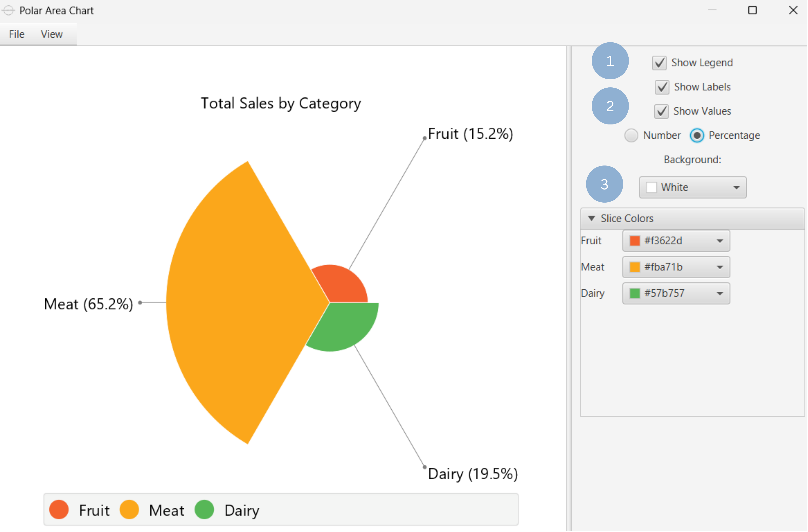808x532 pixels.
Task: Disable the Show Labels option
Action: pyautogui.click(x=662, y=87)
